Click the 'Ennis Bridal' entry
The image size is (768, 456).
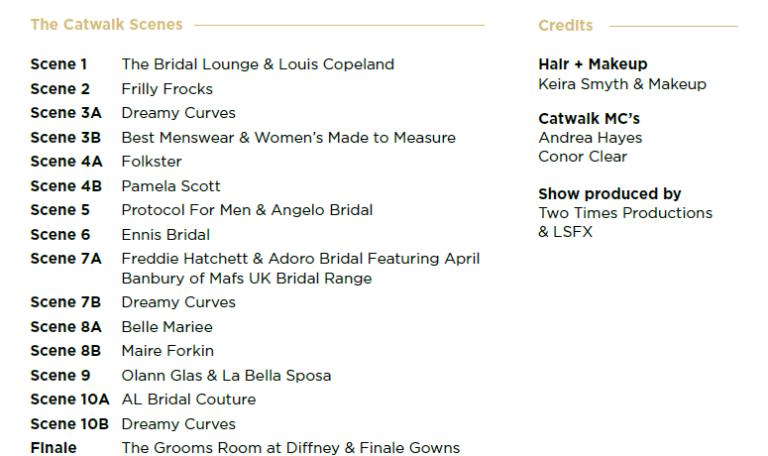(x=165, y=235)
